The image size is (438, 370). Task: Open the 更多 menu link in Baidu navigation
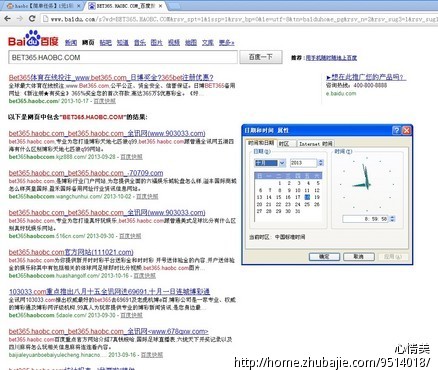pyautogui.click(x=226, y=43)
